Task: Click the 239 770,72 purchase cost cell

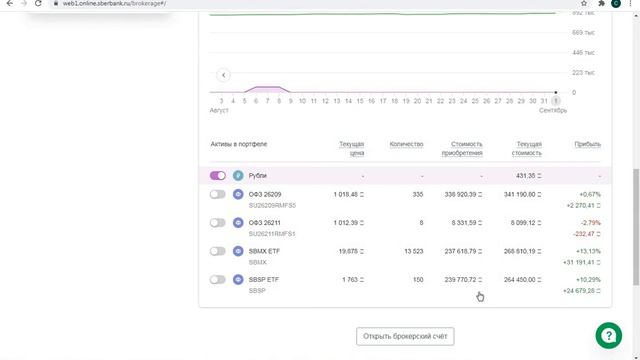Action: click(x=463, y=280)
